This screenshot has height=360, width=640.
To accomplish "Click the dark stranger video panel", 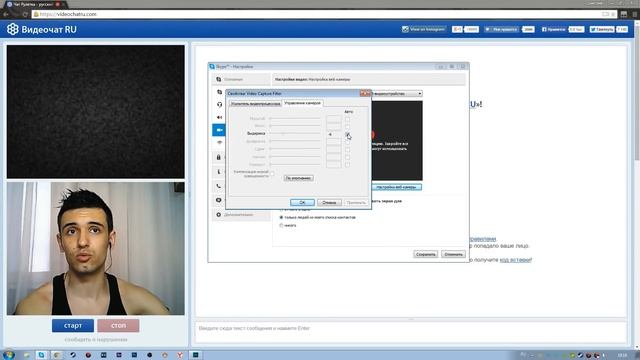I will coord(96,112).
